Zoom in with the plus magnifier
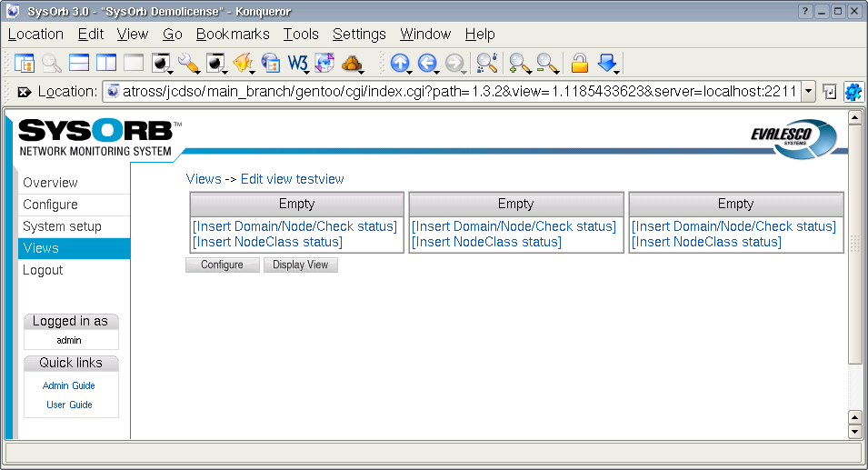This screenshot has height=470, width=868. 520,63
